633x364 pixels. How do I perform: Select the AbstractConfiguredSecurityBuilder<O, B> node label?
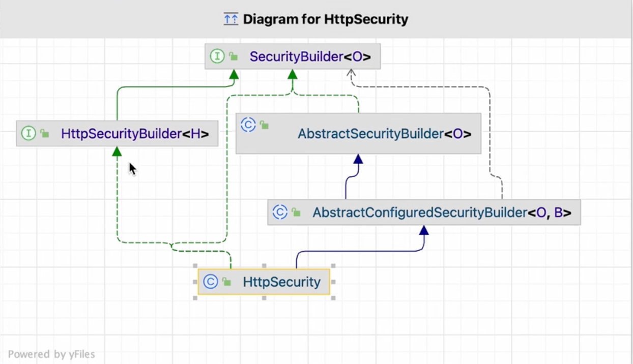442,213
